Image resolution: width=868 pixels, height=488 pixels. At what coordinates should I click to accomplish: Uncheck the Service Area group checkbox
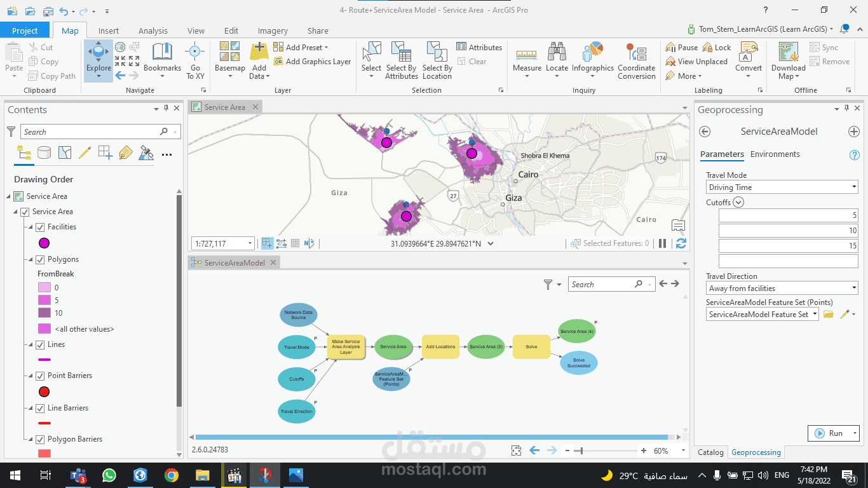25,212
